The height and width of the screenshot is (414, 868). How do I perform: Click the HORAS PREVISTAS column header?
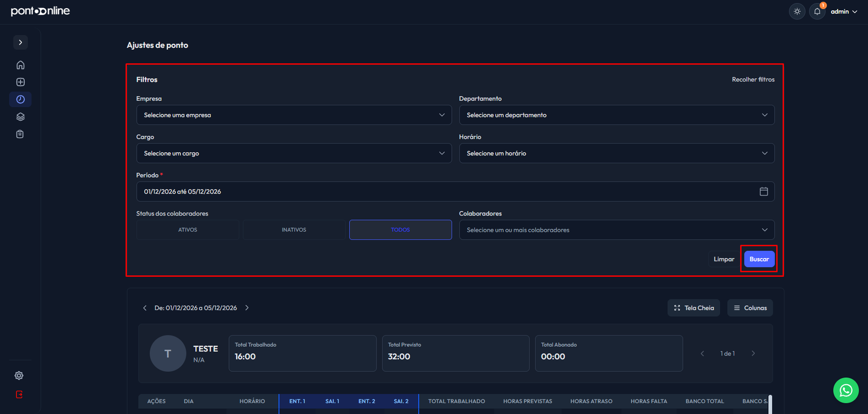[x=527, y=402]
